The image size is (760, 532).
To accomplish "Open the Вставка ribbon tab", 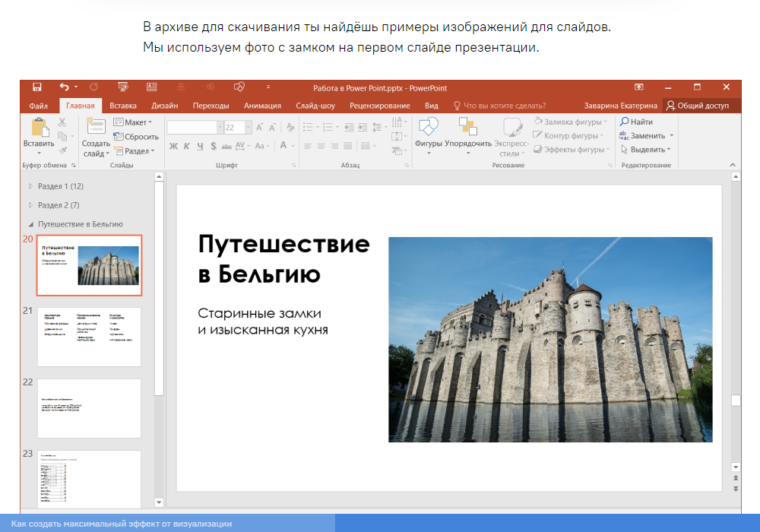I will [123, 106].
